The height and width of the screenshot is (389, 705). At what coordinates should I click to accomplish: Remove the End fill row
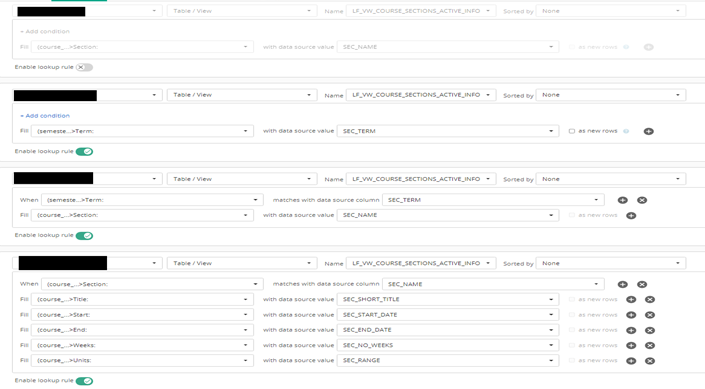[x=650, y=330]
